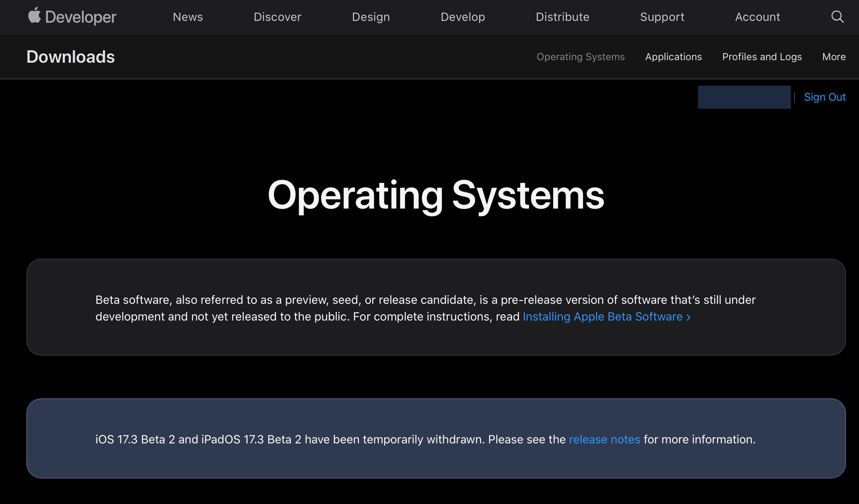Open the Profiles and Logs tab
This screenshot has height=504, width=859.
[x=762, y=57]
